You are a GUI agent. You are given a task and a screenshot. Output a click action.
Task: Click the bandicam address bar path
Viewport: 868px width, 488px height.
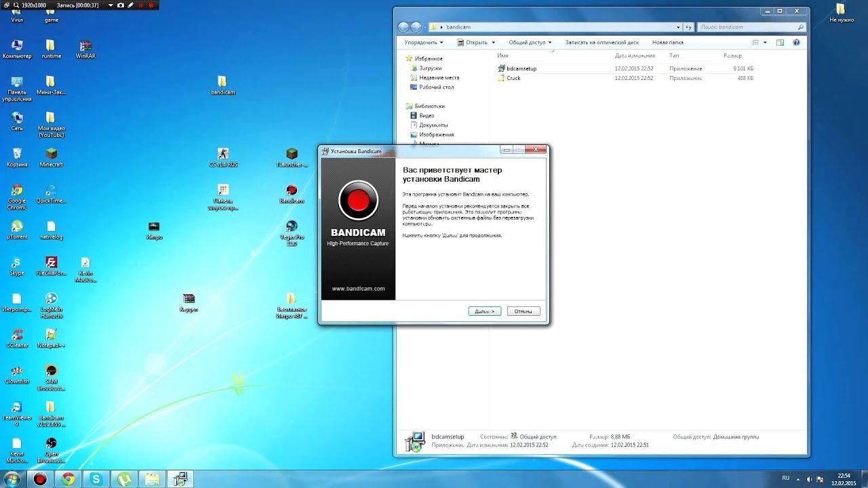click(458, 27)
